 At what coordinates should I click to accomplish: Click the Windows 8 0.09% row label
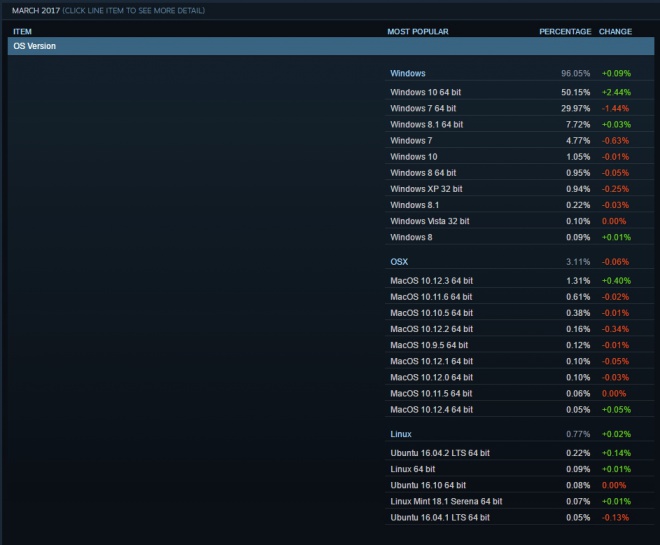411,237
